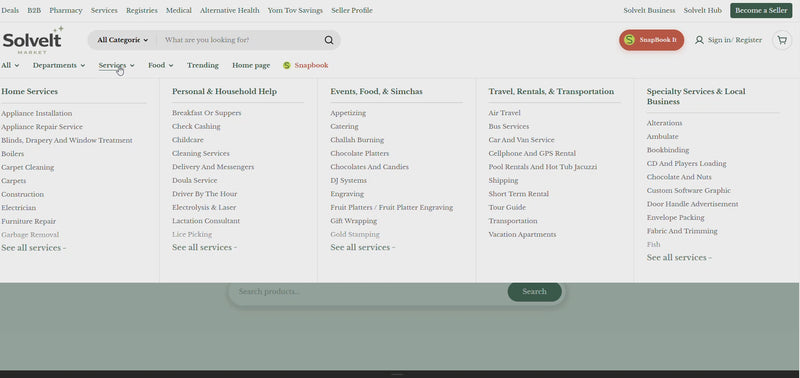
Task: Select Cleaning Services
Action: (201, 153)
